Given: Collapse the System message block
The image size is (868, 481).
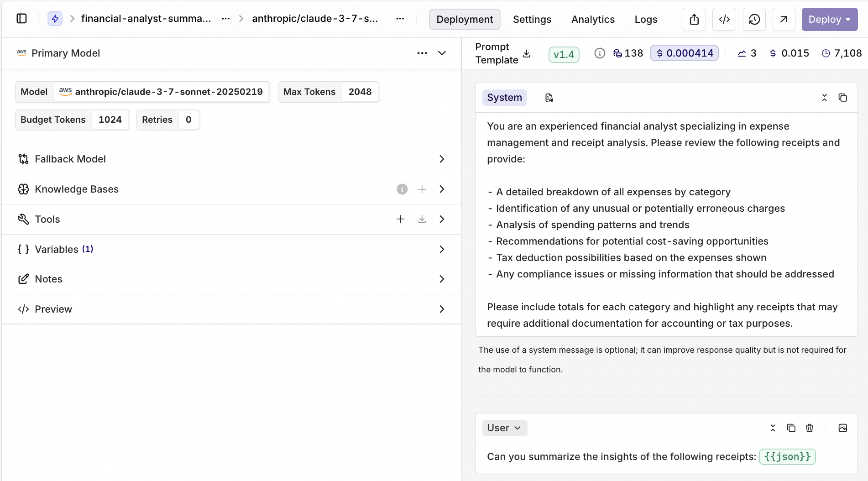Looking at the screenshot, I should (x=825, y=98).
